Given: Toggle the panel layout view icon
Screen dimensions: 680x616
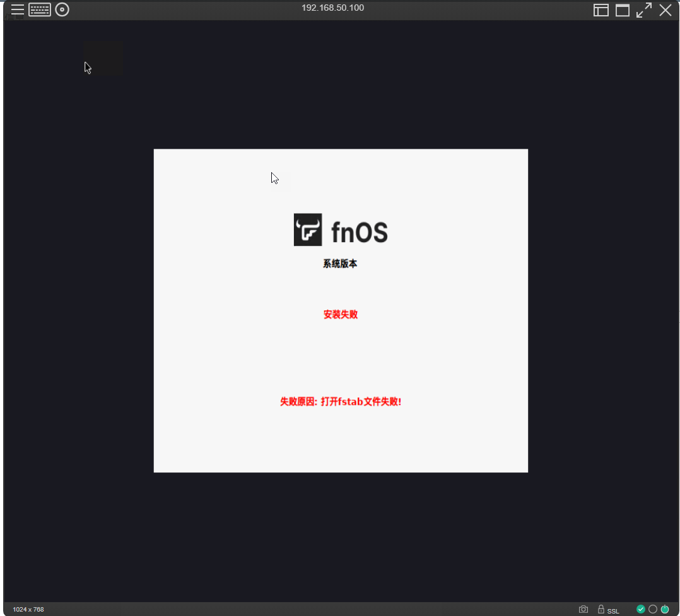Looking at the screenshot, I should (x=601, y=10).
